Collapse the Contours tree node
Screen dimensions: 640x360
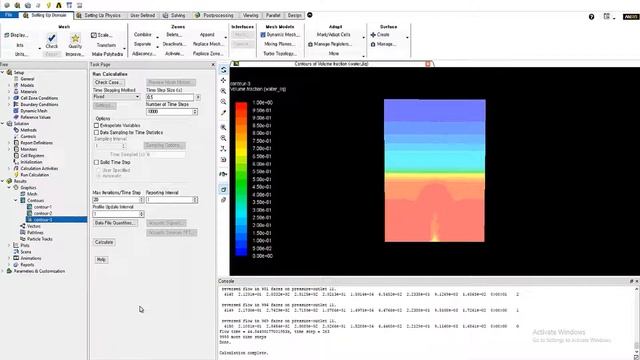[16, 200]
